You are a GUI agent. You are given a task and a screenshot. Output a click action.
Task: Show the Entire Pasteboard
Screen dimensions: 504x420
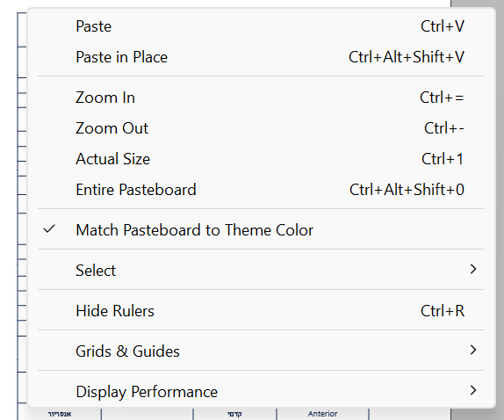tap(261, 190)
